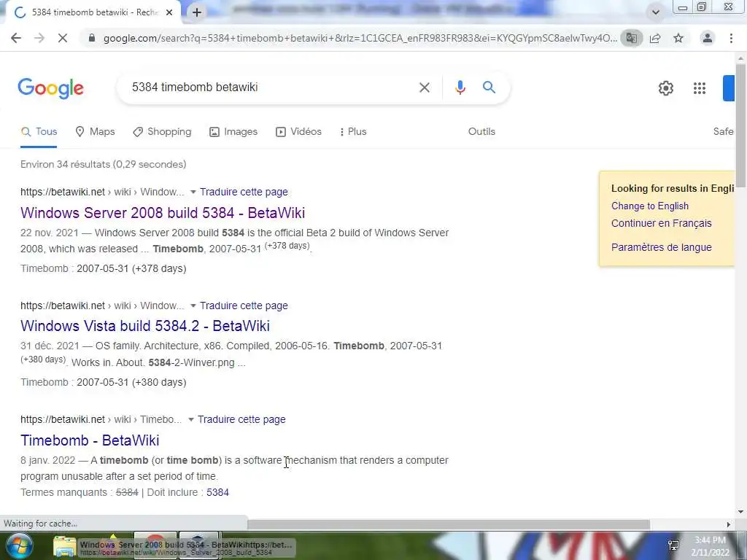Open the Google Translate page icon

click(631, 38)
